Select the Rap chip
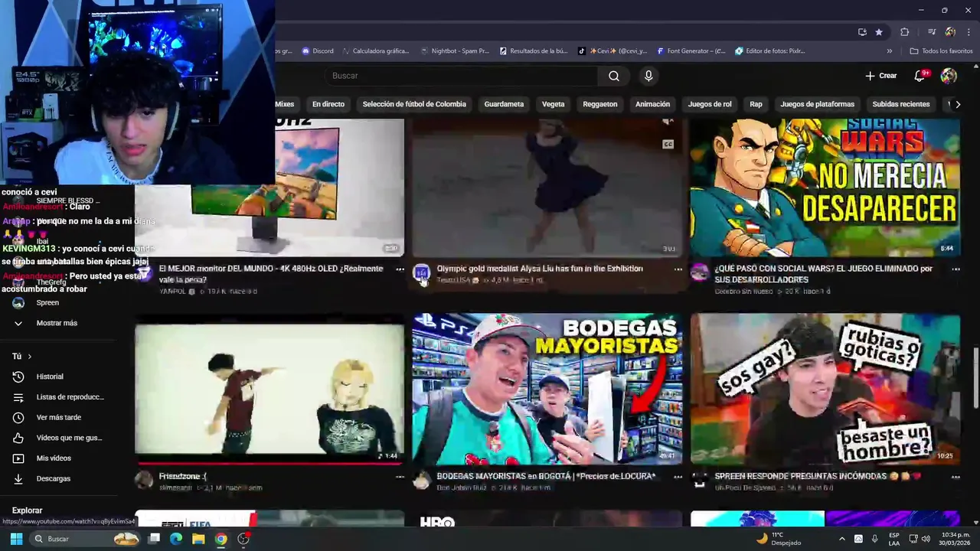The image size is (980, 551). 756,104
